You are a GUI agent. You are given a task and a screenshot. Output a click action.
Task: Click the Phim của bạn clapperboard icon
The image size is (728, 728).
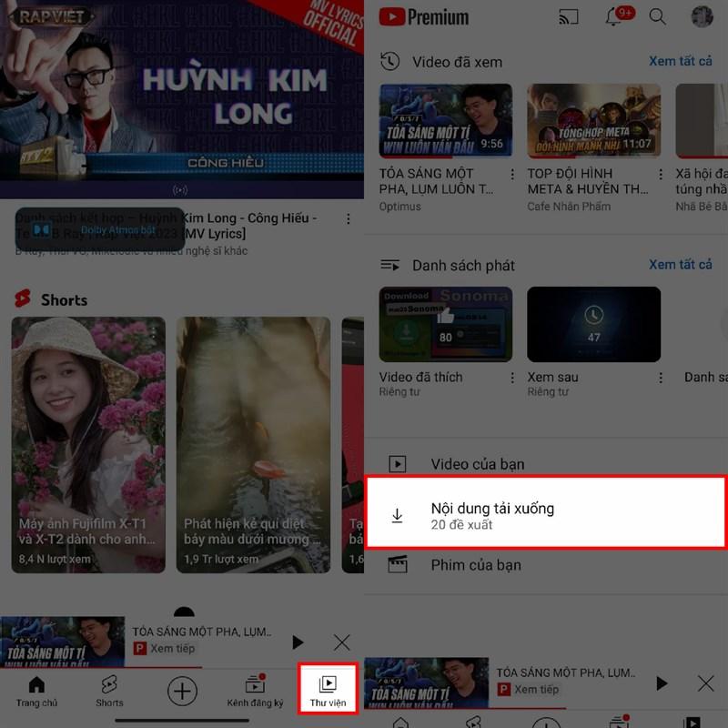point(398,564)
